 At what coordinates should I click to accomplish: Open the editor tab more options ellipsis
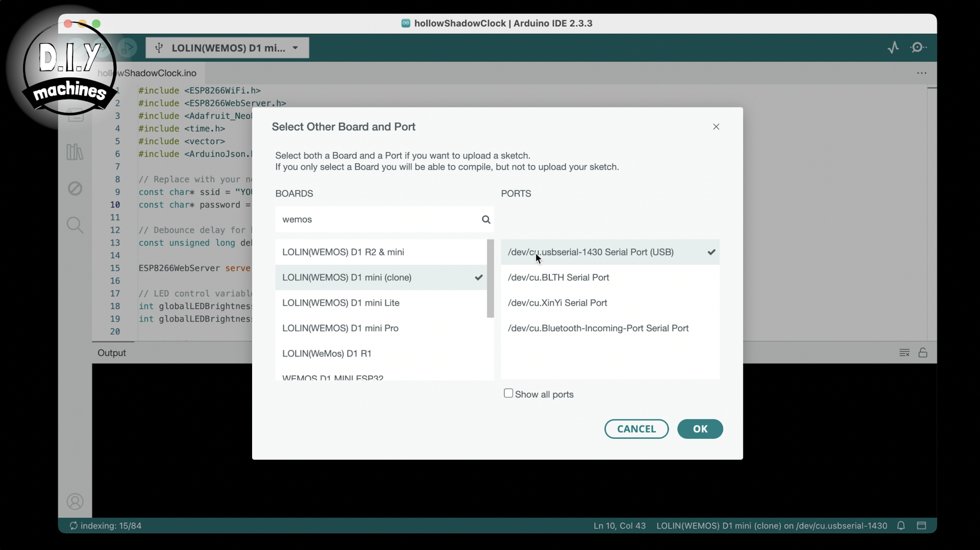922,73
